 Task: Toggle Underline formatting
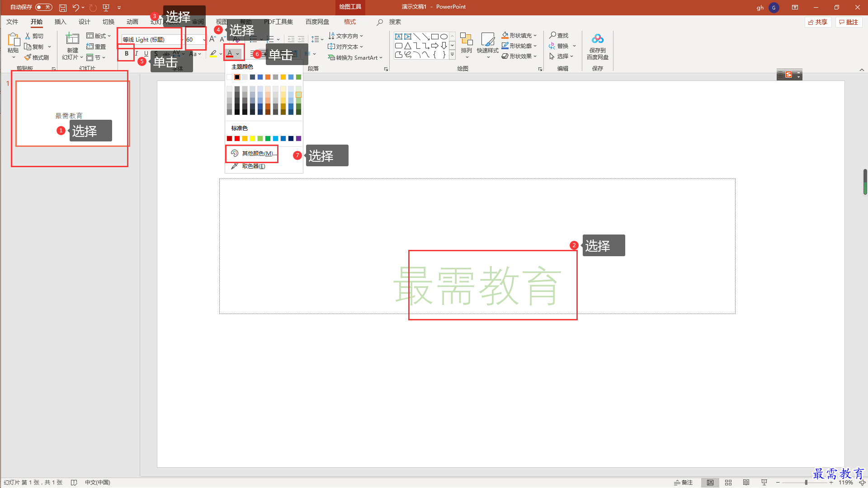(x=146, y=54)
